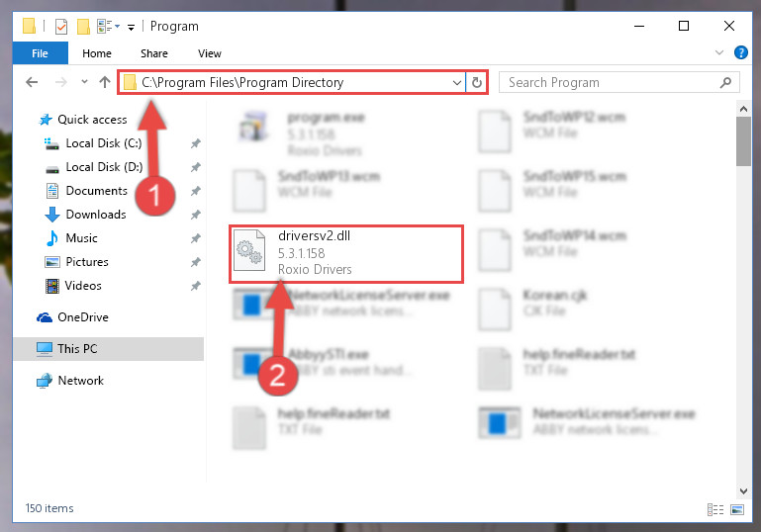
Task: Select the driversv2.dll file
Action: (346, 253)
